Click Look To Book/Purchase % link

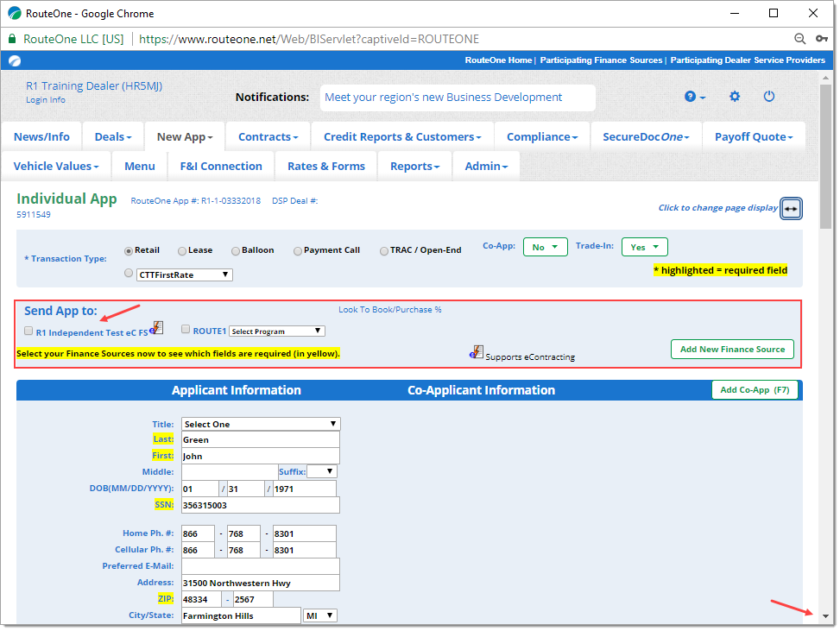point(389,310)
